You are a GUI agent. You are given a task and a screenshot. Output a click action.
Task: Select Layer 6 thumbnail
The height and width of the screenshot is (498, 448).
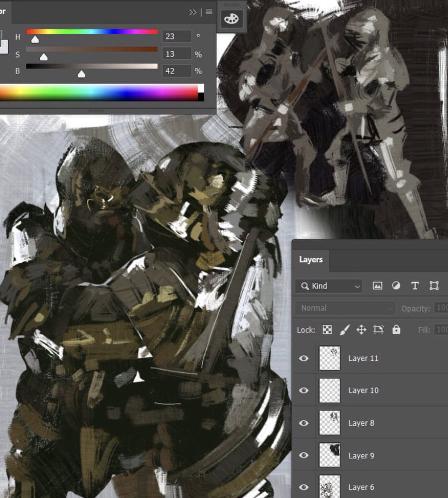(330, 486)
